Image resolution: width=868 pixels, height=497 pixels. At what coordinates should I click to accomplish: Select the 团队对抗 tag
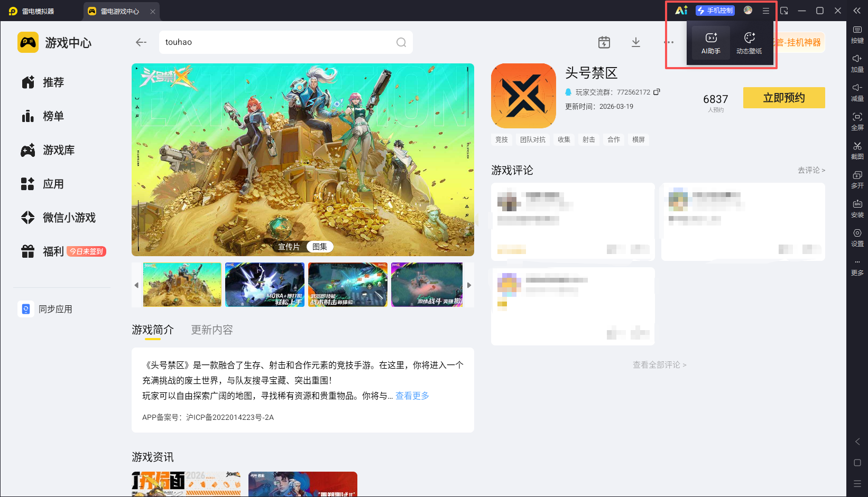coord(533,139)
